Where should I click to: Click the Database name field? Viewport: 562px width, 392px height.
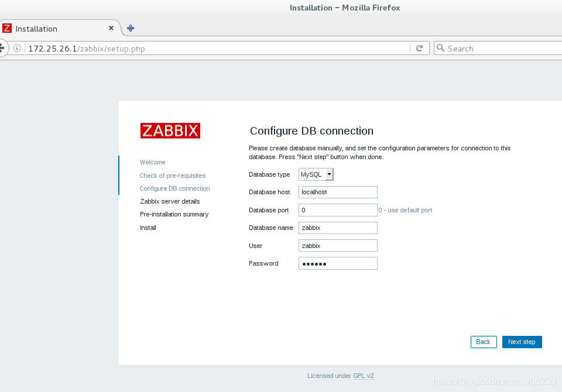click(338, 228)
